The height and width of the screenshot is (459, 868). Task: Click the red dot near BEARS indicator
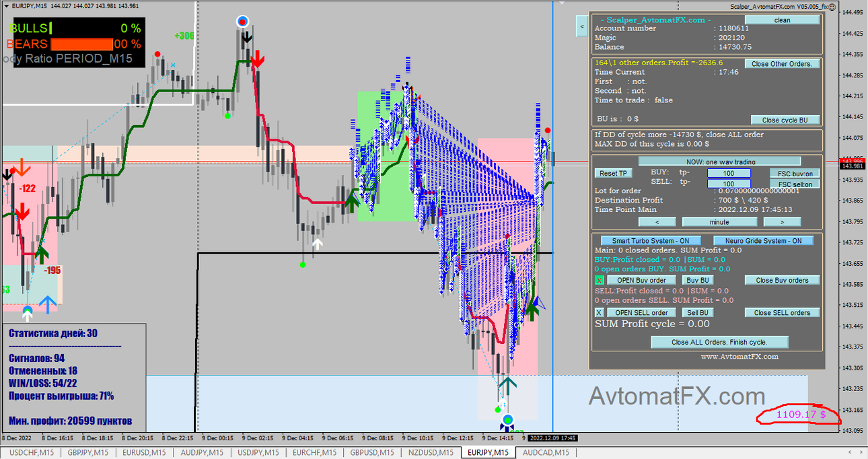[x=157, y=54]
